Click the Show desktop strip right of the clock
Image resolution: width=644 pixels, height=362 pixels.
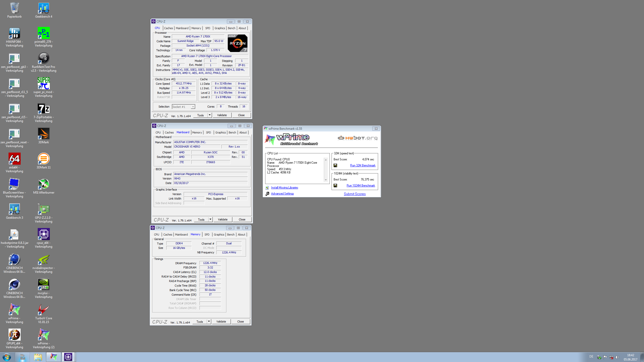(x=642, y=357)
